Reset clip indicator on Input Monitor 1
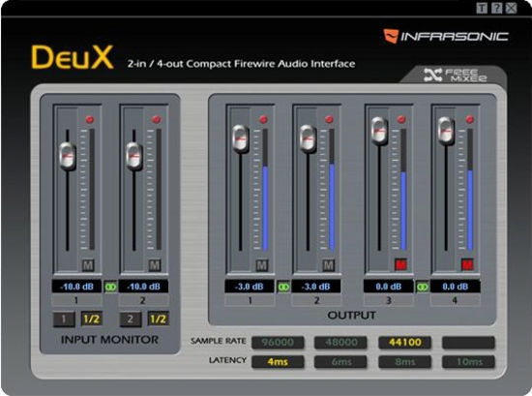 click(90, 119)
